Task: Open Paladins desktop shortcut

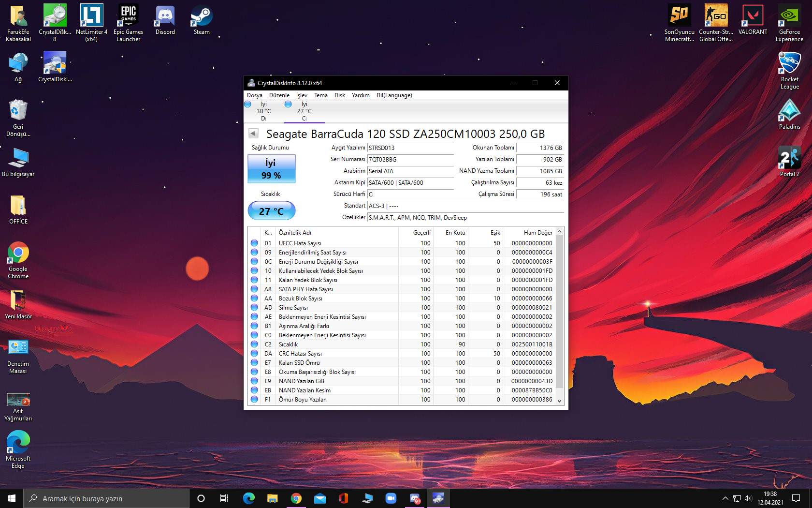Action: (789, 115)
